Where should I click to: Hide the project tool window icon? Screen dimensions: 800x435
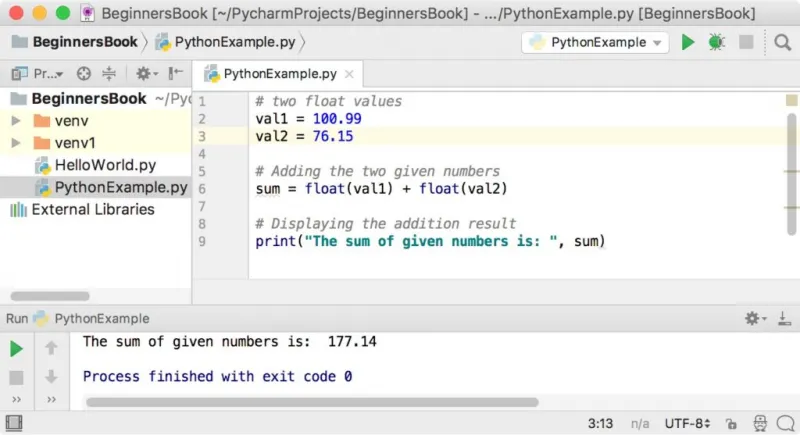pos(176,73)
